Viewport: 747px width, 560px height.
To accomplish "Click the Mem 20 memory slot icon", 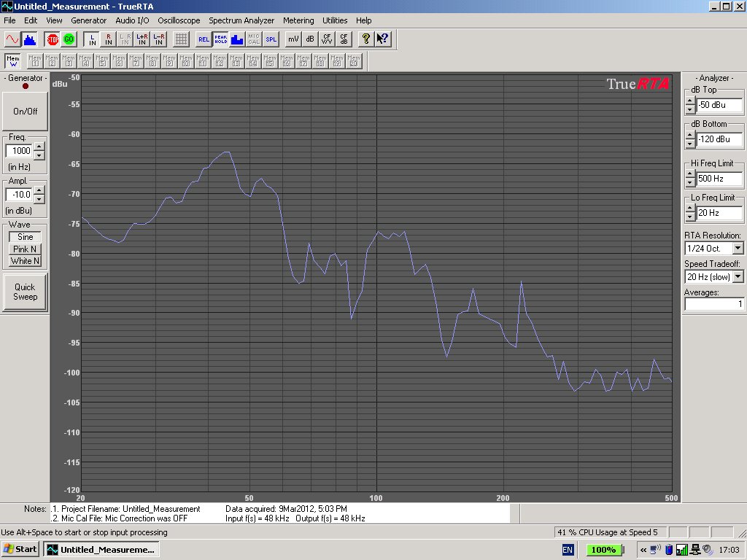I will (354, 61).
